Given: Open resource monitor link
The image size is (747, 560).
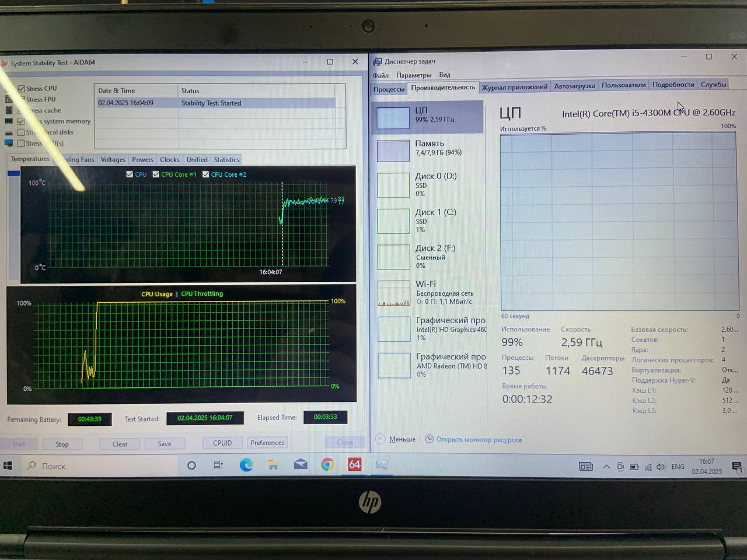Looking at the screenshot, I should (x=479, y=439).
